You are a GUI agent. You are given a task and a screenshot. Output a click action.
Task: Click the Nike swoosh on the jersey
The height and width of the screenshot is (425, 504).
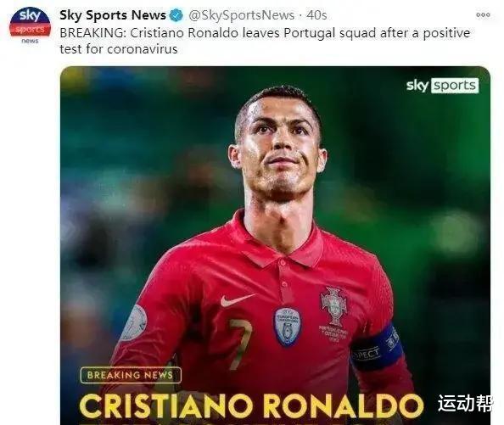click(x=237, y=300)
